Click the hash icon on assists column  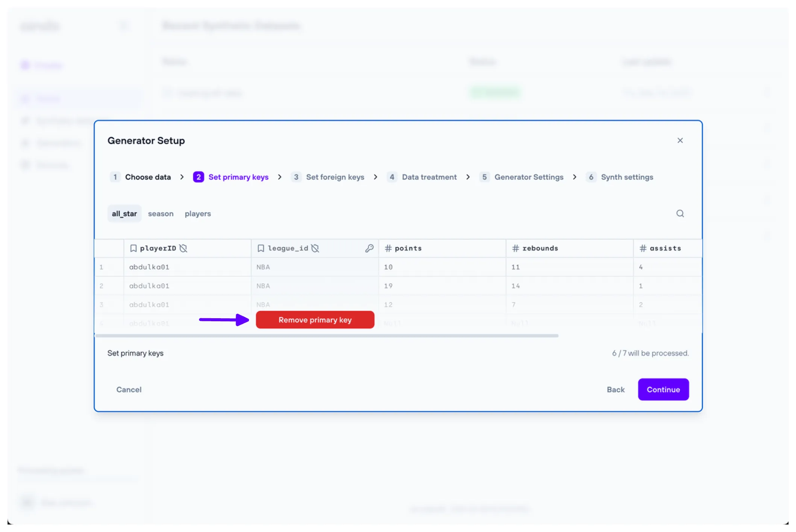(643, 248)
